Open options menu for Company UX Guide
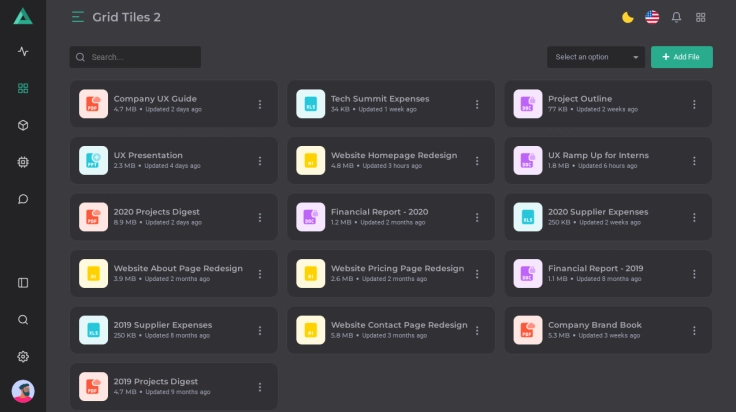The height and width of the screenshot is (412, 736). [x=260, y=104]
